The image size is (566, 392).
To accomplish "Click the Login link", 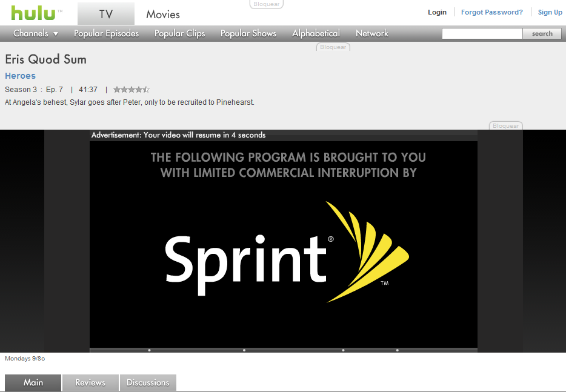I will point(437,12).
